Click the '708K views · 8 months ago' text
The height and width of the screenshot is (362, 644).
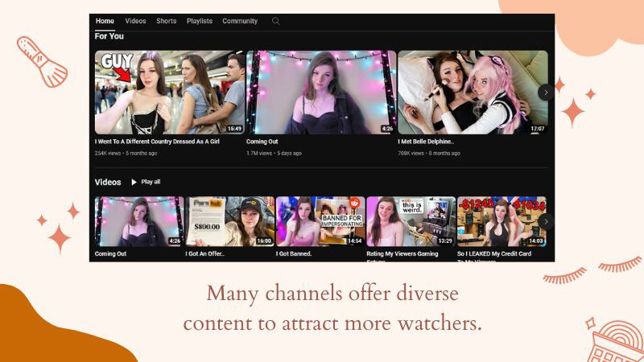pyautogui.click(x=429, y=153)
